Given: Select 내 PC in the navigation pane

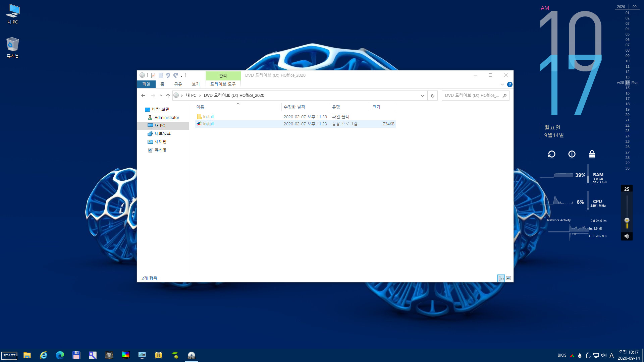Looking at the screenshot, I should point(160,125).
